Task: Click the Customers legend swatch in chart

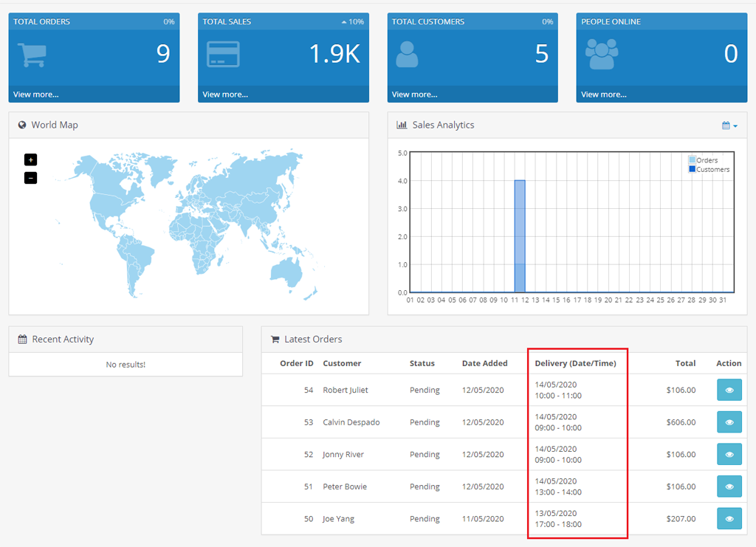Action: coord(692,169)
